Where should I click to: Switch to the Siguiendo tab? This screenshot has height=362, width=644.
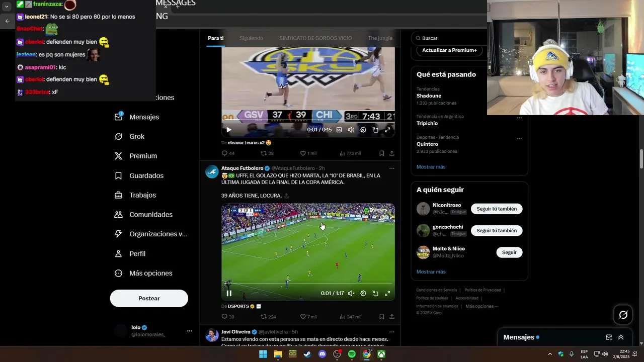point(251,38)
